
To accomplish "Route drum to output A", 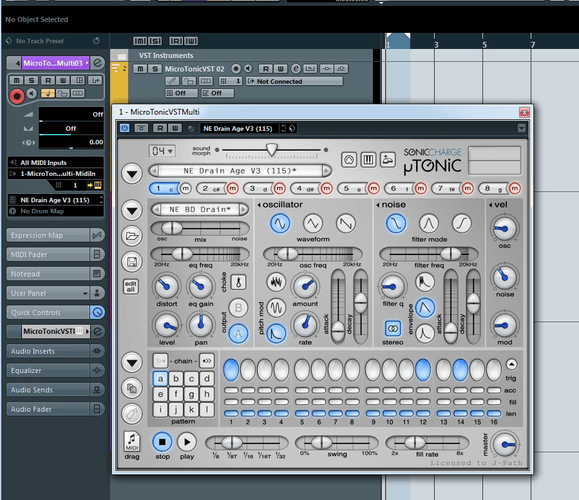I will click(x=238, y=333).
